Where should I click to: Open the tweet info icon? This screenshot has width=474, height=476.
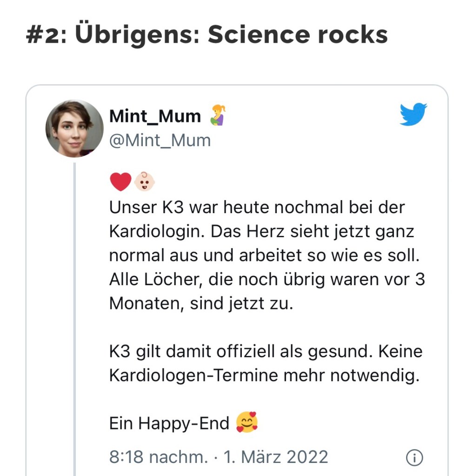point(414,458)
